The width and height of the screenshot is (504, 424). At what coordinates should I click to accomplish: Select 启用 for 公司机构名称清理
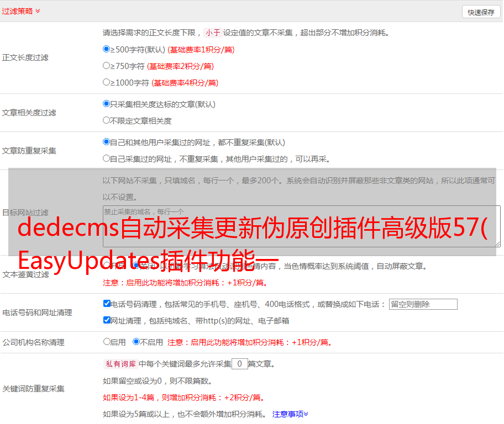tap(107, 342)
